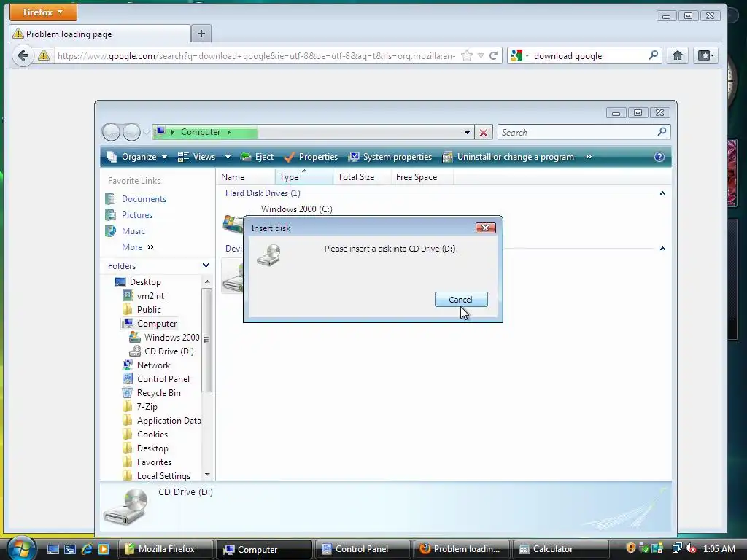
Task: Open Properties from the Explorer toolbar
Action: pyautogui.click(x=311, y=157)
